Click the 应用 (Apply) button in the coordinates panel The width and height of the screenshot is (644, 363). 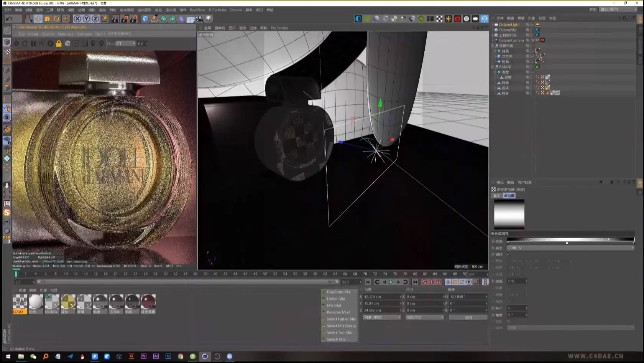point(468,317)
